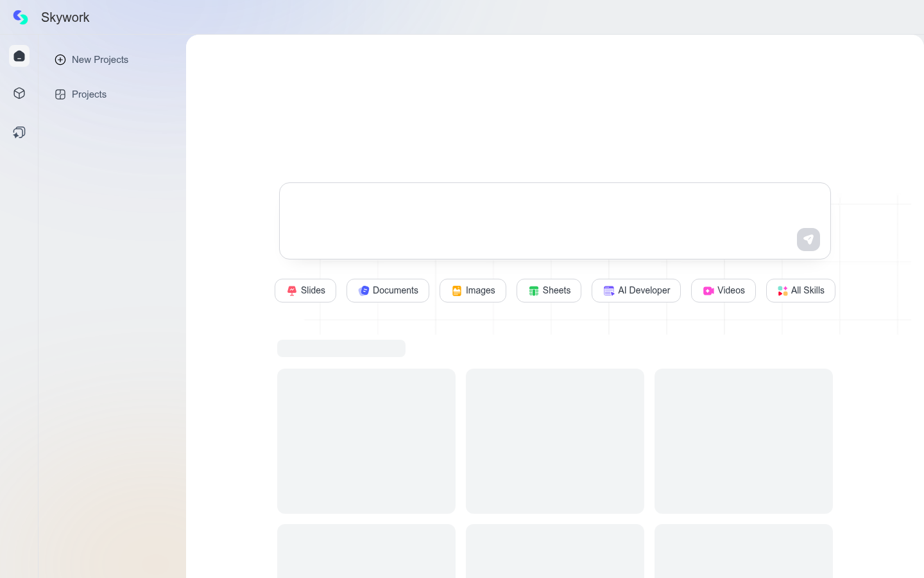Viewport: 924px width, 578px height.
Task: Select the Slides skill button
Action: 305,290
